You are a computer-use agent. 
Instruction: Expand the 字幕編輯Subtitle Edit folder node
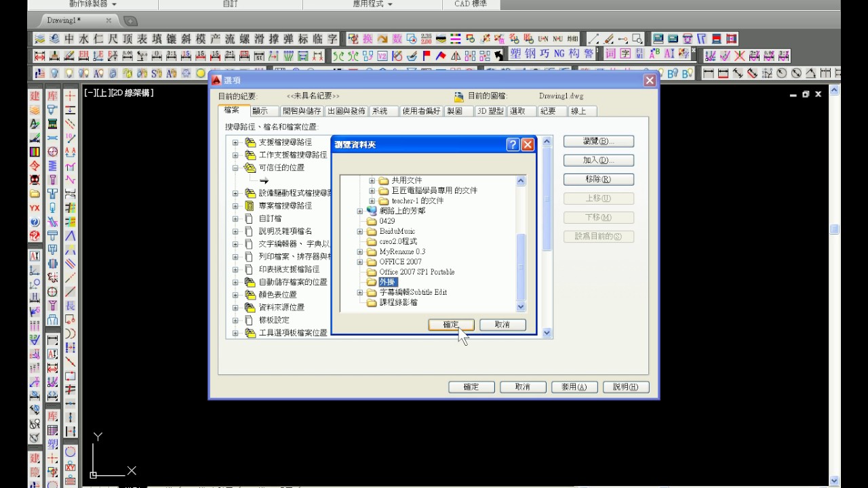[360, 292]
